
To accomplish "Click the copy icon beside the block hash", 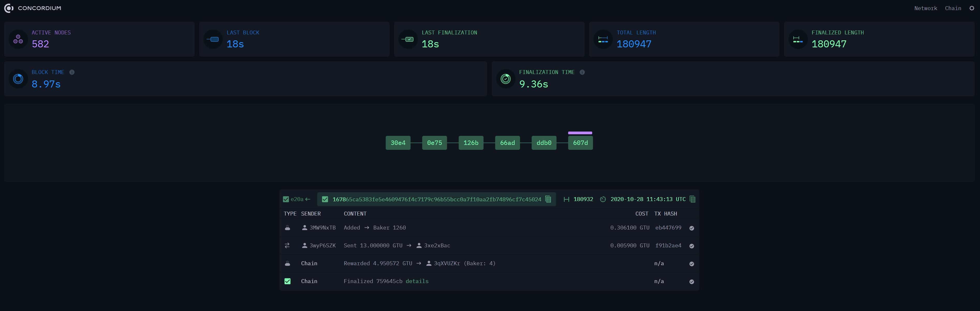I will (548, 199).
